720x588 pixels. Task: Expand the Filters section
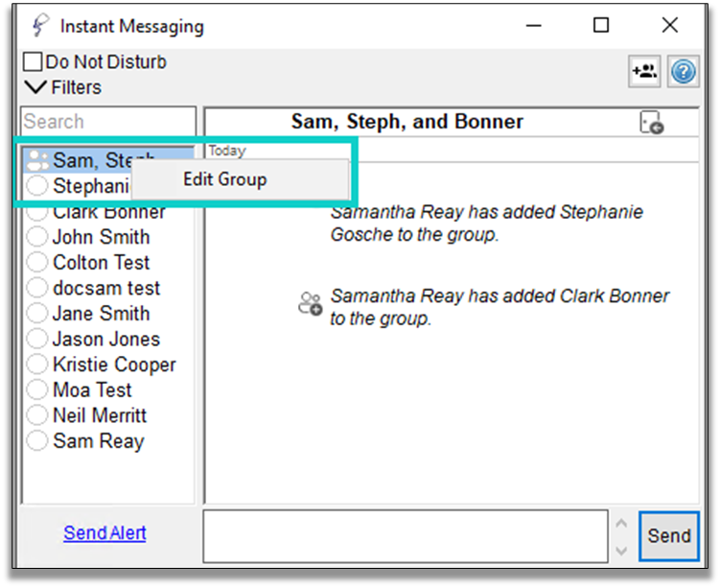[35, 87]
